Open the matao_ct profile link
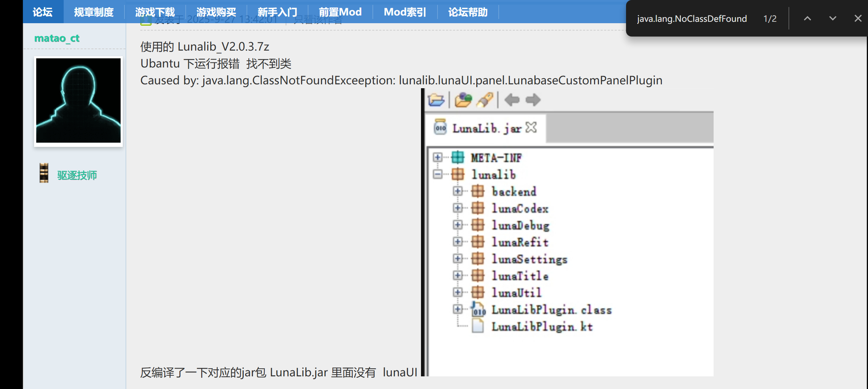Screen dimensions: 868x389 click(57, 38)
